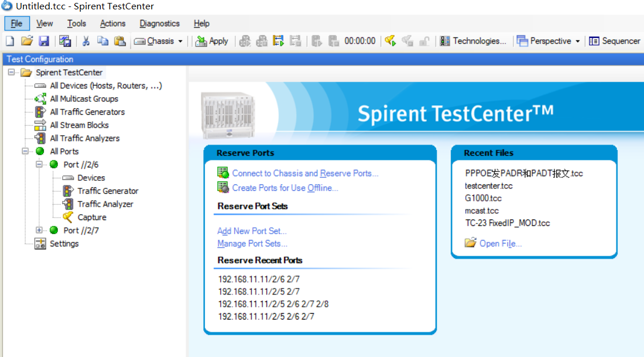Select All Traffic Generators in tree

(x=87, y=112)
